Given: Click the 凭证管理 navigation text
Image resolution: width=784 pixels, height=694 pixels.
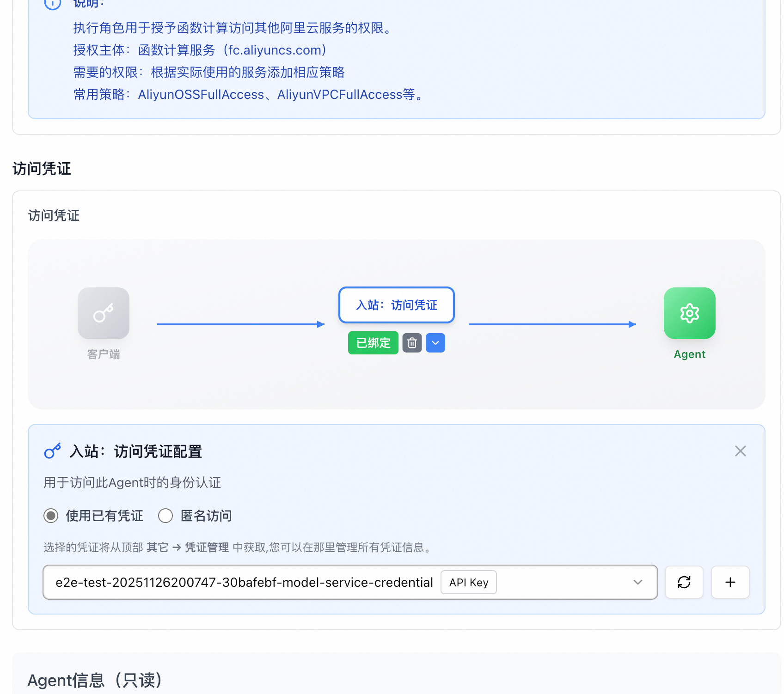Looking at the screenshot, I should tap(206, 548).
